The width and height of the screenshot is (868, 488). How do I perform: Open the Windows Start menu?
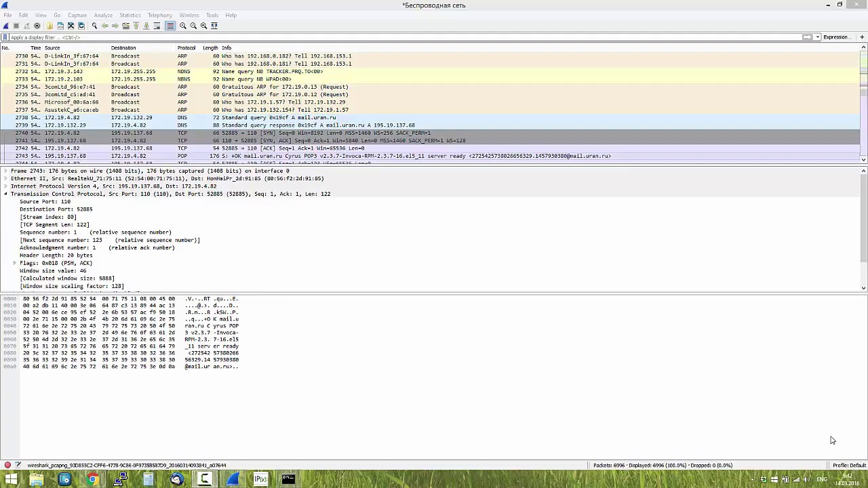tap(11, 480)
